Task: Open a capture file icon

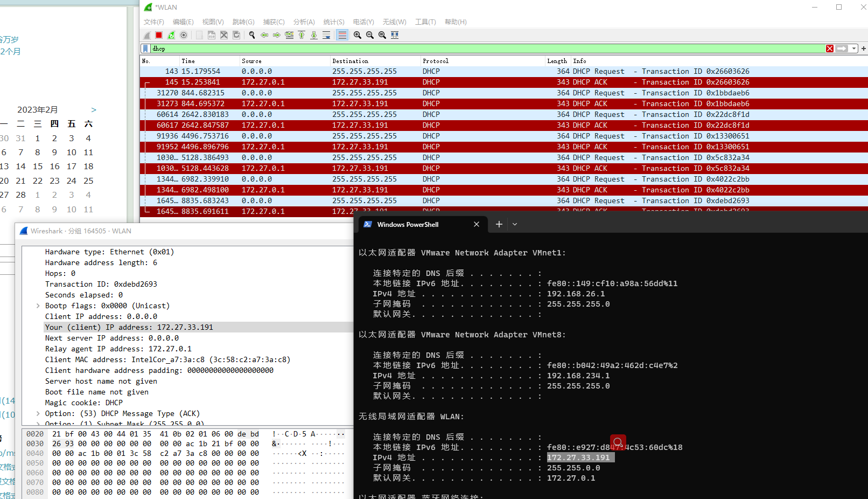Action: tap(199, 35)
